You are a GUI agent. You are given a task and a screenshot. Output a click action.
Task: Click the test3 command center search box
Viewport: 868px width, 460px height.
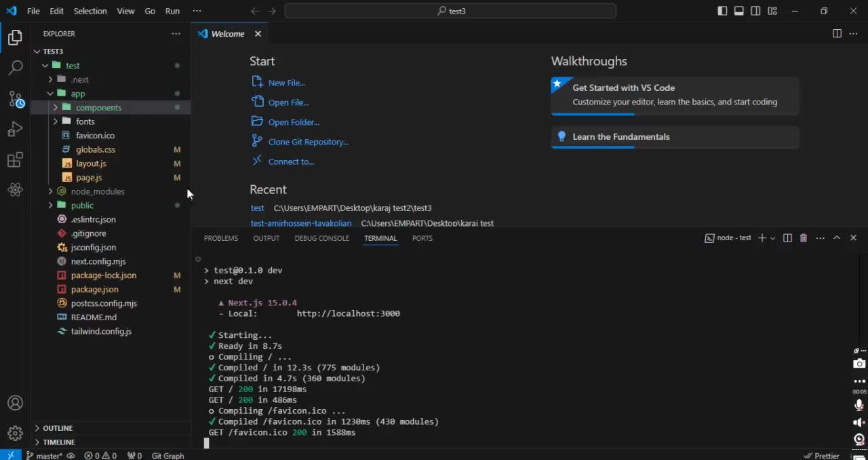[450, 11]
